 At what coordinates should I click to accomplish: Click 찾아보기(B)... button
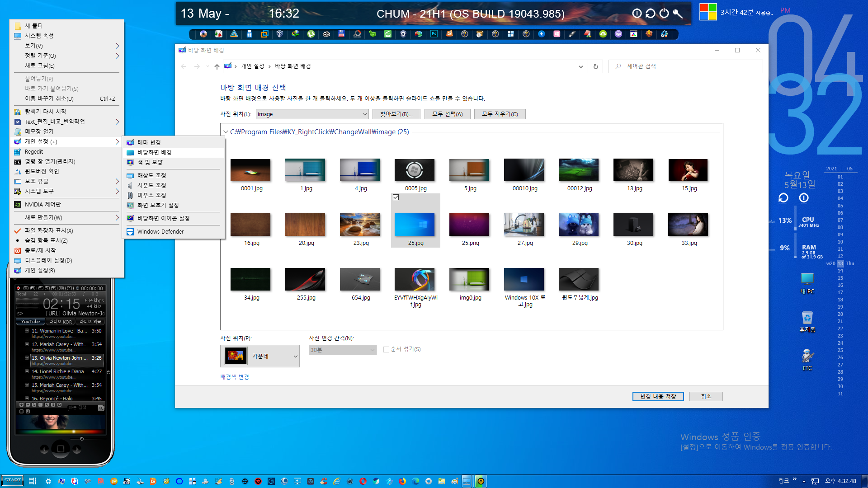coord(396,114)
